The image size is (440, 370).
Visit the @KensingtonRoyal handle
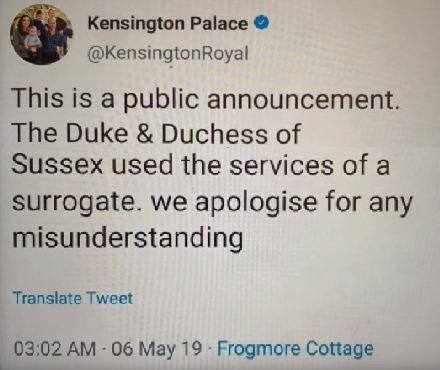[168, 53]
